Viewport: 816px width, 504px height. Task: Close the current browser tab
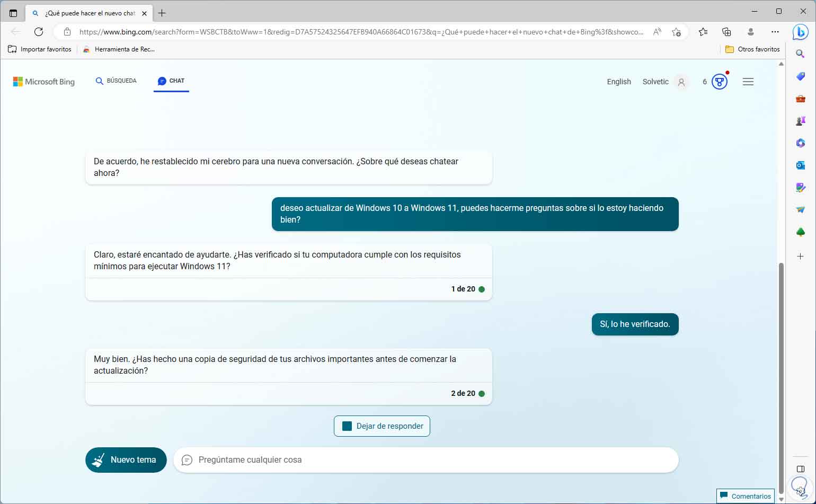[145, 13]
